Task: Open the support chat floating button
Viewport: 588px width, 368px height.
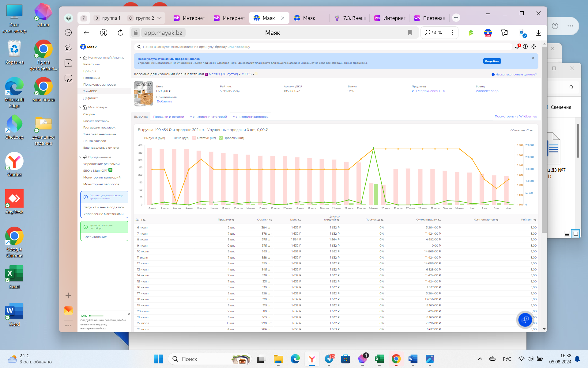Action: tap(525, 320)
